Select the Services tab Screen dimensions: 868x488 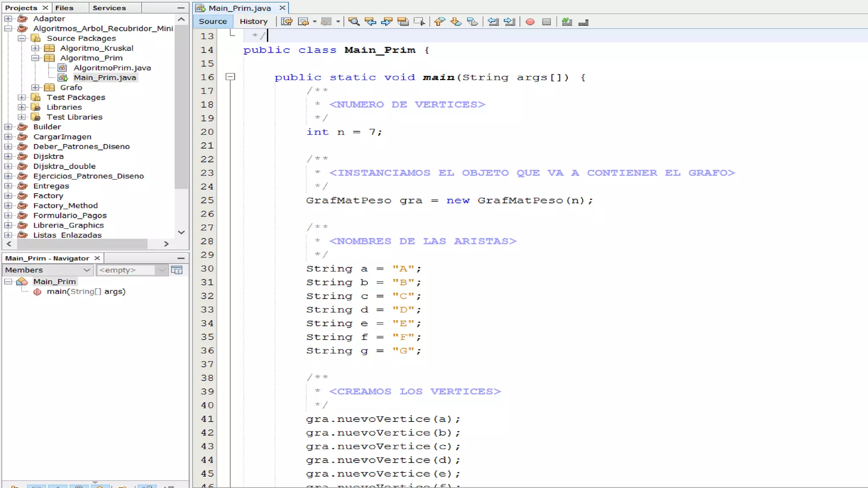(109, 8)
